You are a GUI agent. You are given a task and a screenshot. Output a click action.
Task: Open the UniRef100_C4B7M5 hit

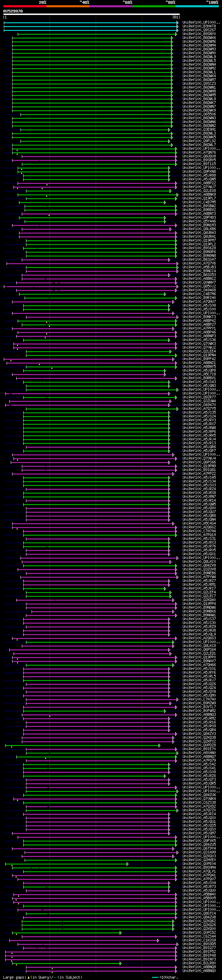click(x=199, y=202)
